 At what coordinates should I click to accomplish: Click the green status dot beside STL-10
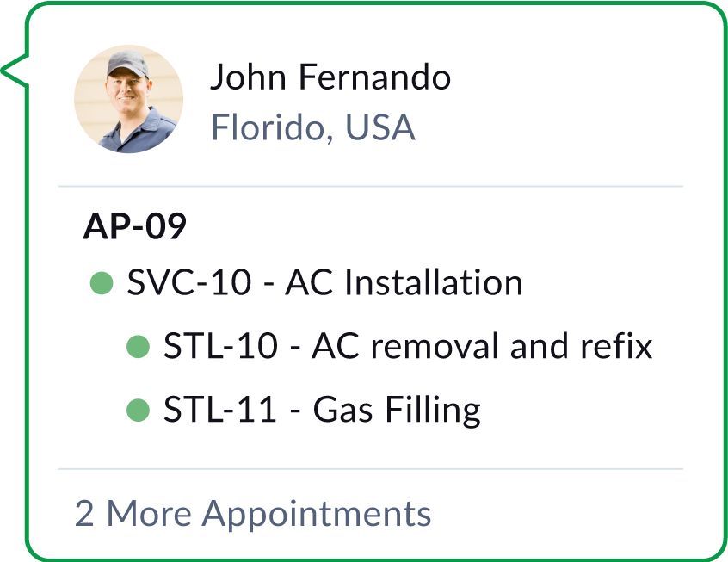click(139, 346)
